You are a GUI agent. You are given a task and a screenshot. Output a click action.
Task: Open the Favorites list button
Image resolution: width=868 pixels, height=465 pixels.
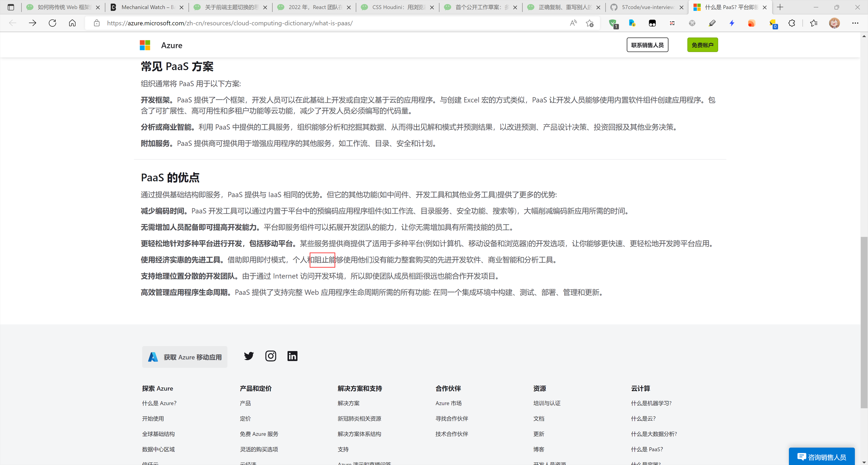[813, 23]
